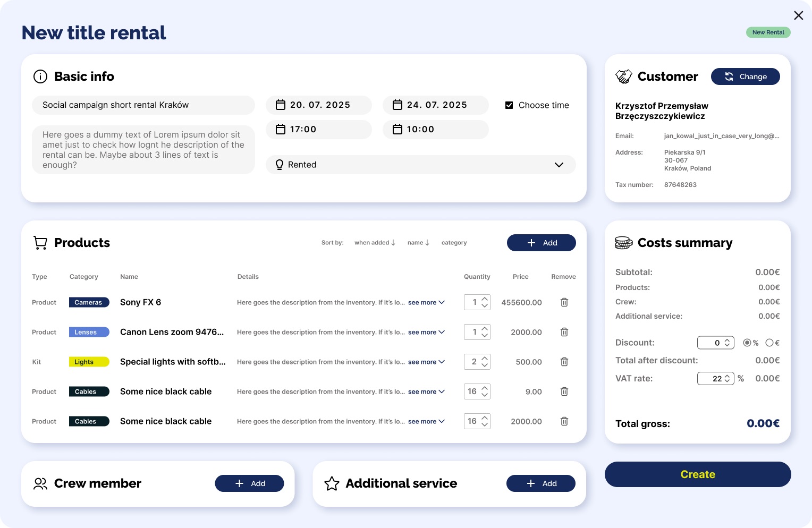Click the end date 24. 07. 2025 field
The height and width of the screenshot is (528, 812).
click(x=436, y=105)
